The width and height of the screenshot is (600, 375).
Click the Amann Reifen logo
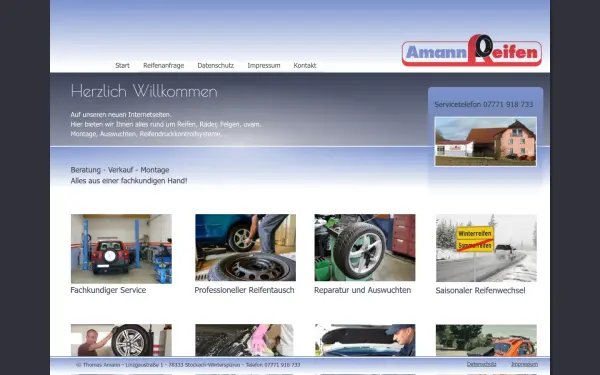(x=472, y=51)
